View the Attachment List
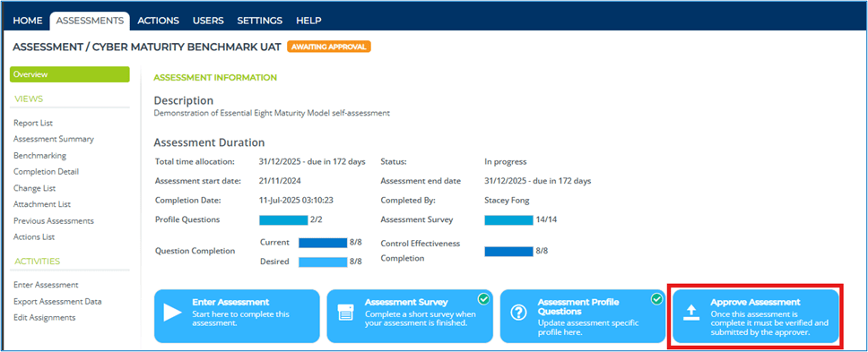The height and width of the screenshot is (352, 868). point(42,204)
